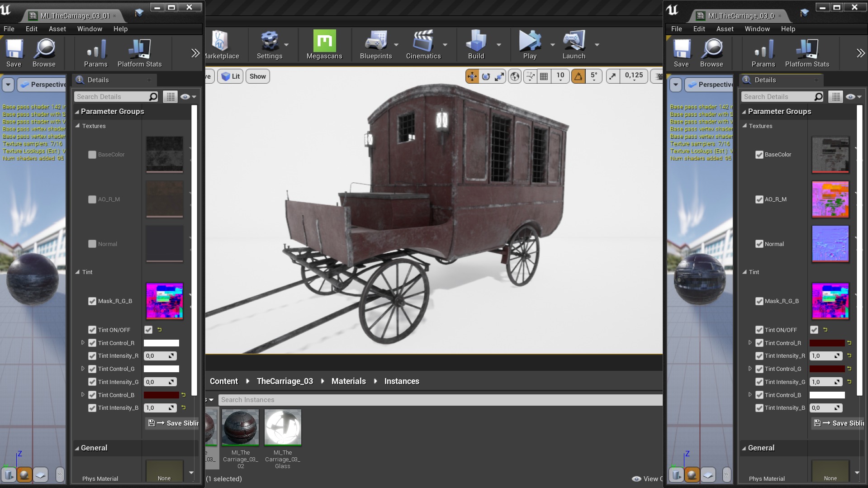Open the Megascans plugin

[324, 44]
